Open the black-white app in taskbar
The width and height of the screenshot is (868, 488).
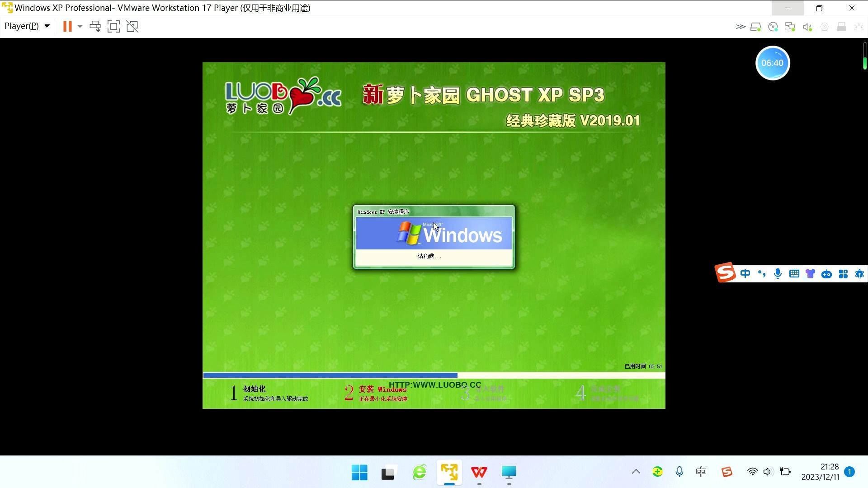click(x=388, y=473)
